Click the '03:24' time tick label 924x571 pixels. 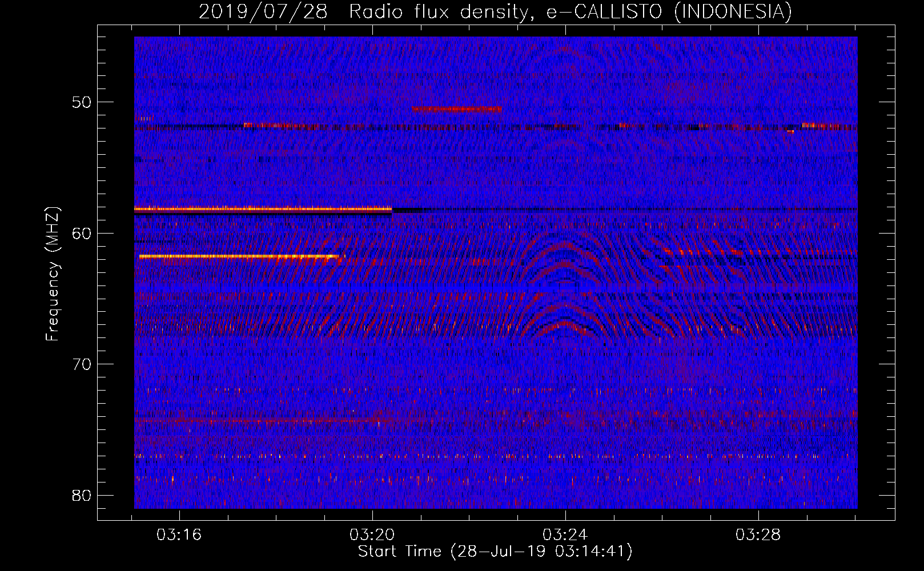coord(565,535)
